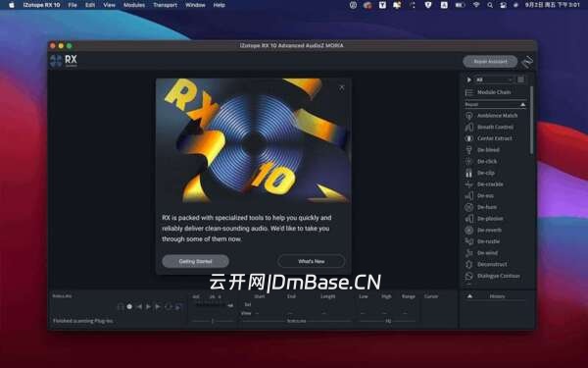Click the play selection button in transport
588x368 pixels.
click(158, 307)
